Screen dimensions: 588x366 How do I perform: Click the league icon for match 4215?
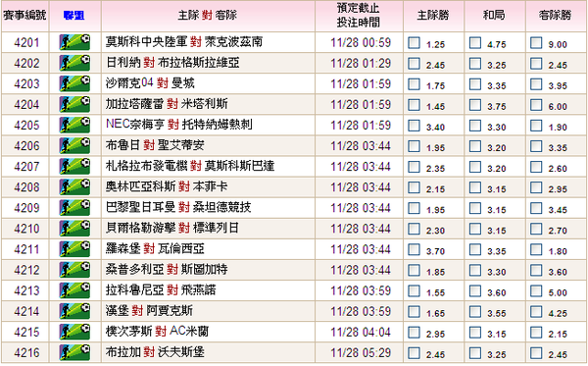[74, 332]
